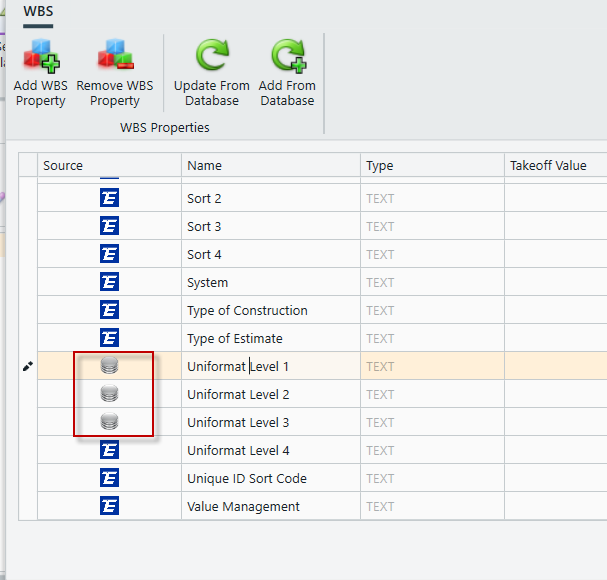Select the row header of Uniformat Level 1
This screenshot has height=580, width=607.
coord(28,367)
